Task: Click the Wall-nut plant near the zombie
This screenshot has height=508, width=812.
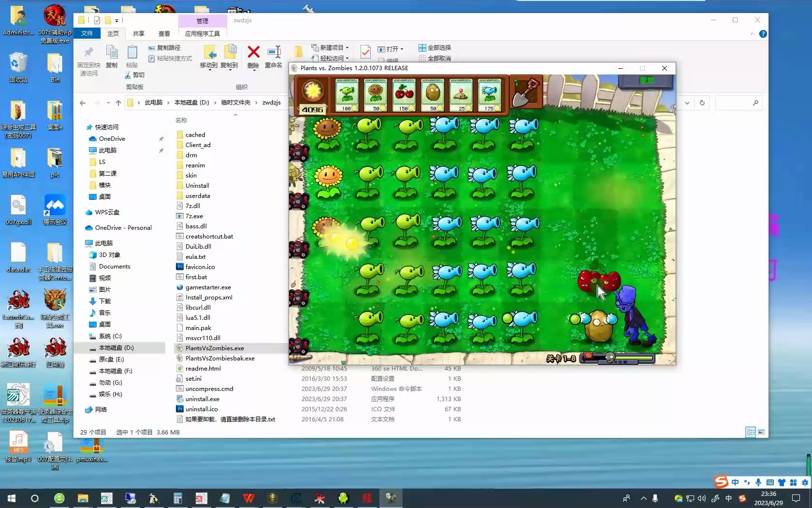Action: [598, 326]
